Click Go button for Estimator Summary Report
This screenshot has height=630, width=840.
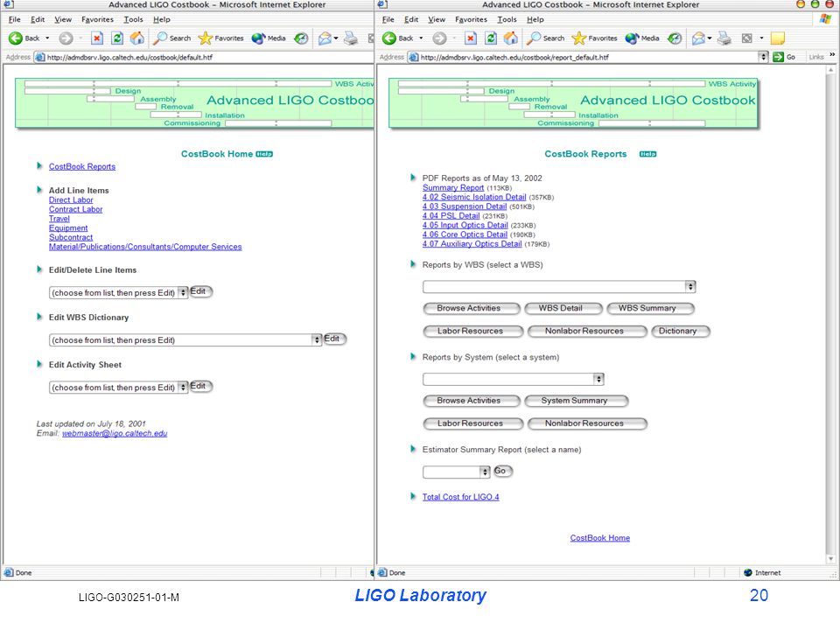pos(502,471)
